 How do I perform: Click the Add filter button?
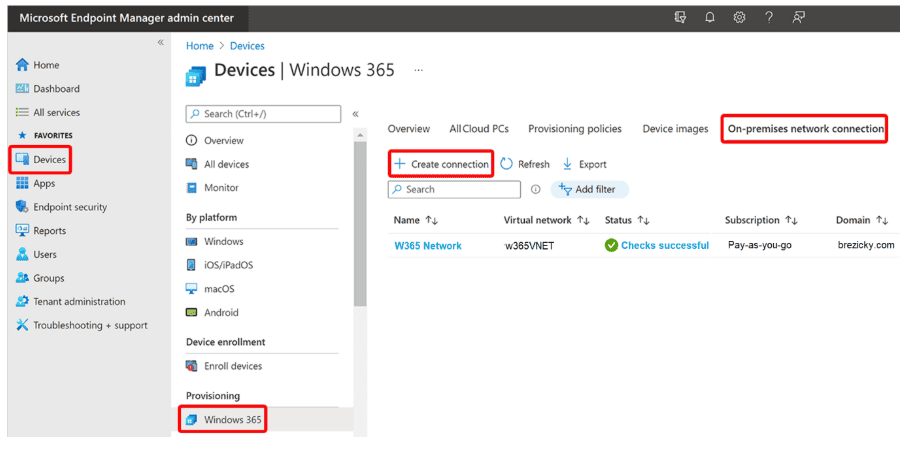pyautogui.click(x=589, y=189)
